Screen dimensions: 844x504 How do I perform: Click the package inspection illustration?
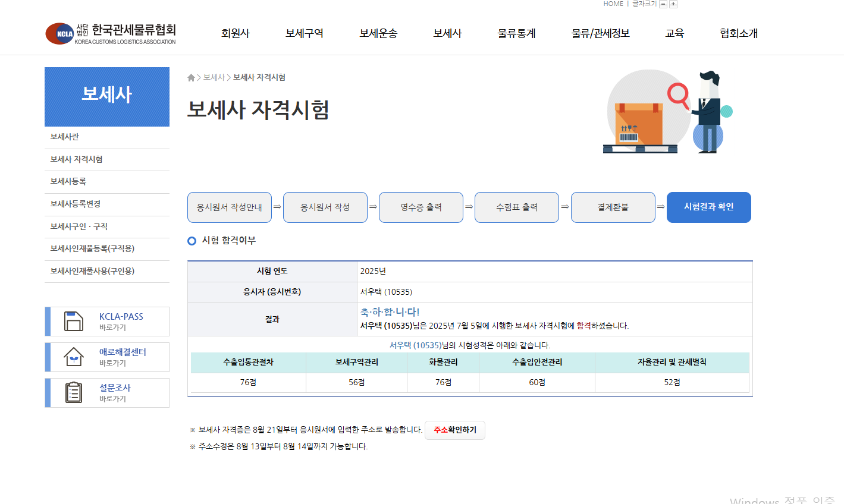pyautogui.click(x=667, y=112)
